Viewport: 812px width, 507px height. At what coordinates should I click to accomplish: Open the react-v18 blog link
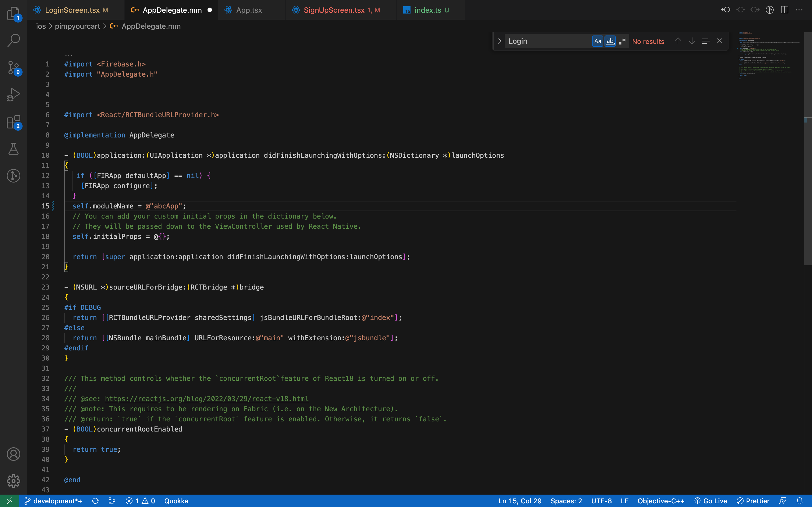coord(207,399)
